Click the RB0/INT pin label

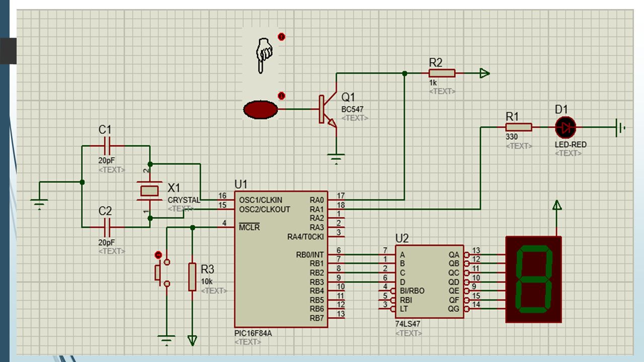[310, 254]
